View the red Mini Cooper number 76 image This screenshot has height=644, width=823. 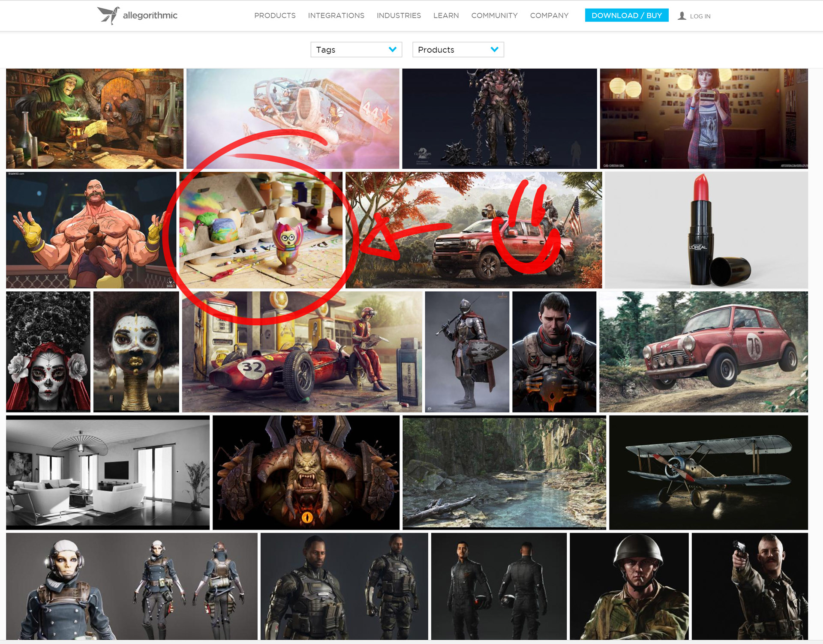pyautogui.click(x=703, y=352)
